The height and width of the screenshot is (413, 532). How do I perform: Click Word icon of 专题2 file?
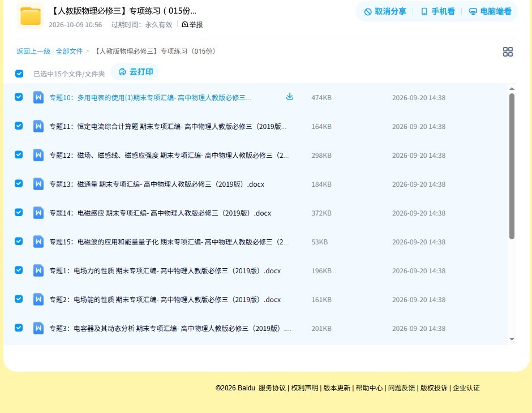pyautogui.click(x=38, y=299)
